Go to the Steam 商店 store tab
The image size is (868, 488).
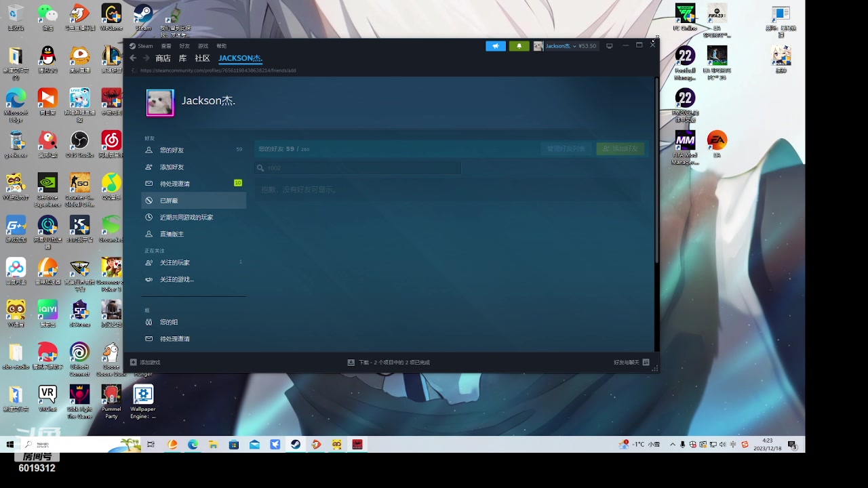tap(163, 58)
